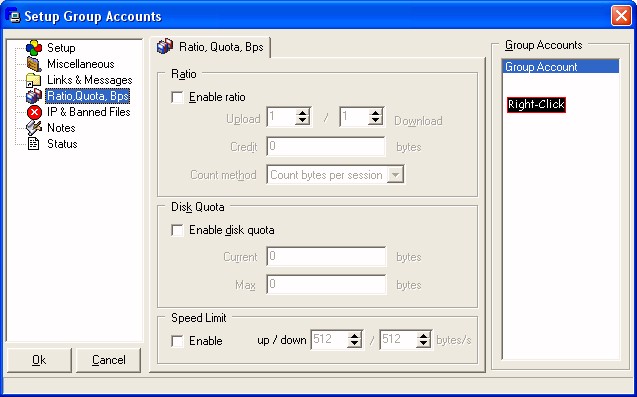Click the Upload ratio value field
Viewport: 637px width, 397px height.
click(x=281, y=117)
